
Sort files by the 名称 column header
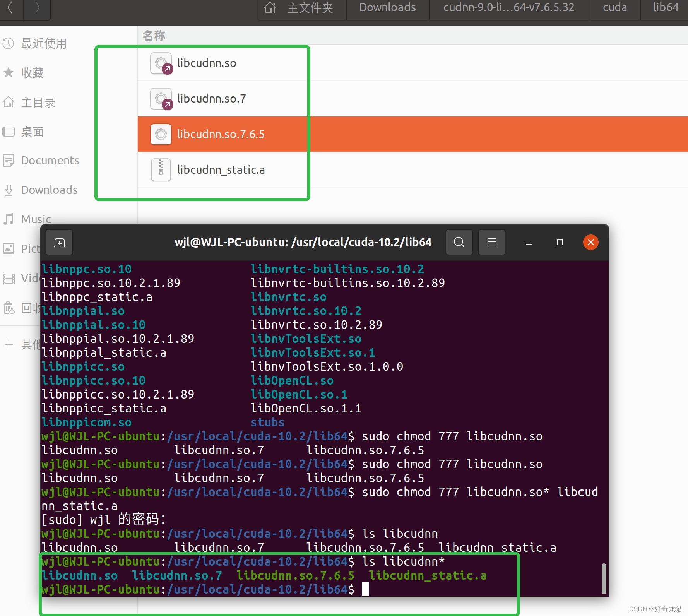coord(154,36)
